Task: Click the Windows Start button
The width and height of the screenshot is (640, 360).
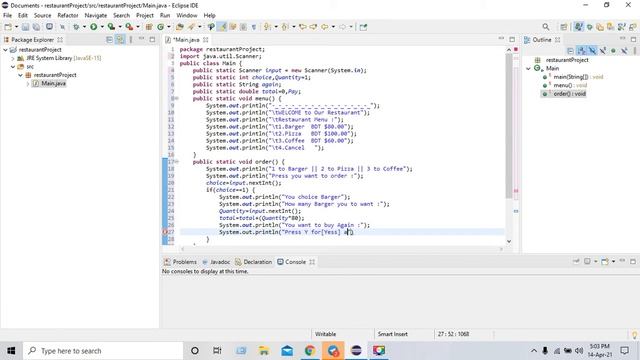Action: 11,351
